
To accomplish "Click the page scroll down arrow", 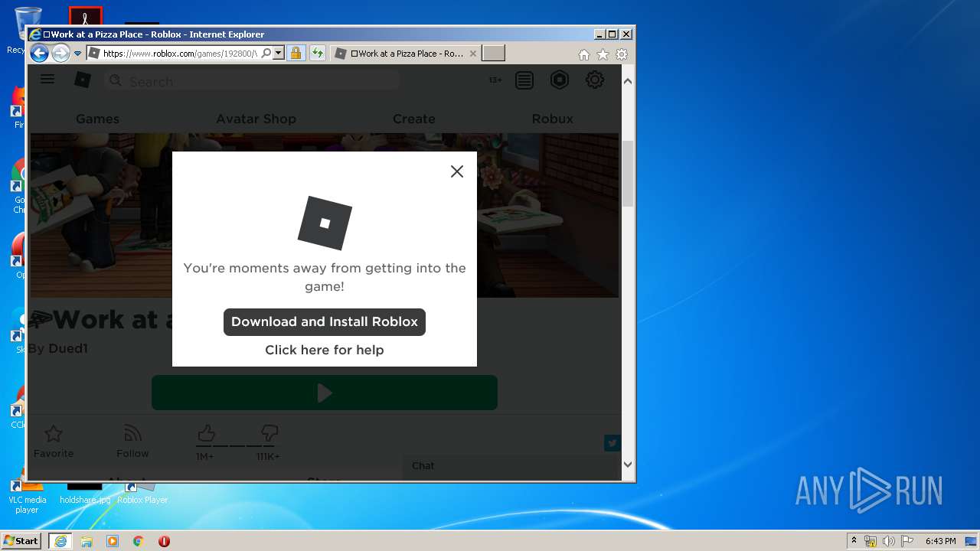I will 628,464.
